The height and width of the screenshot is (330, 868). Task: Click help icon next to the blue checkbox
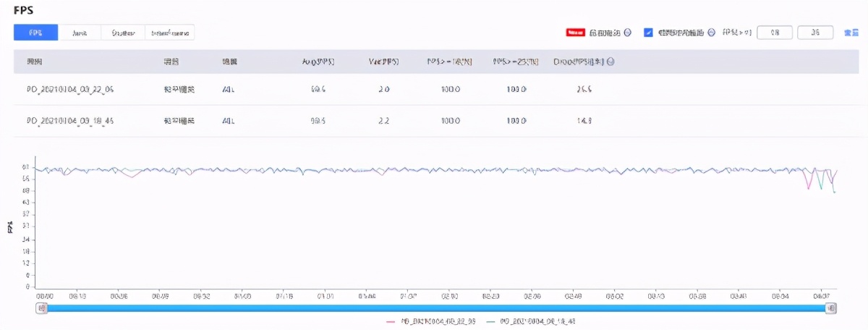pyautogui.click(x=711, y=33)
